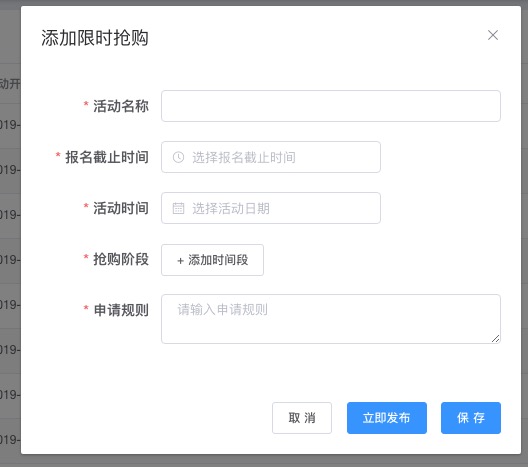Click the 申请规则 field label
The width and height of the screenshot is (528, 467).
121,310
